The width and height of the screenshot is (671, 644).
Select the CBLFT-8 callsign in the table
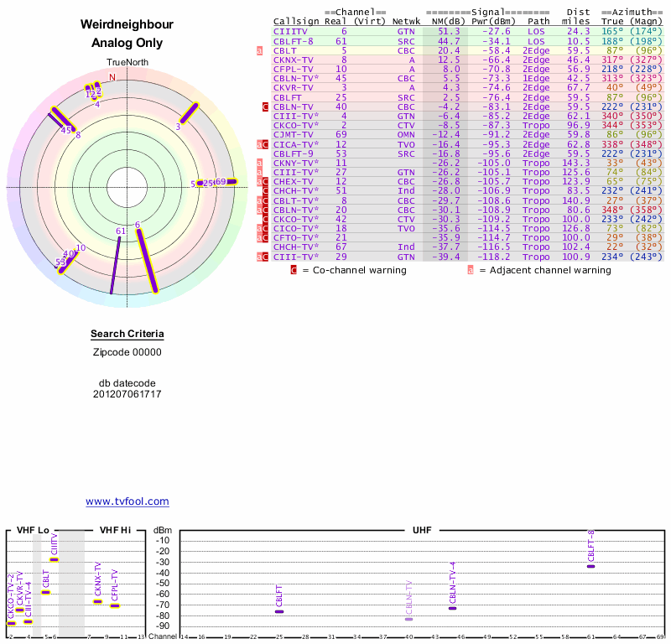[293, 41]
